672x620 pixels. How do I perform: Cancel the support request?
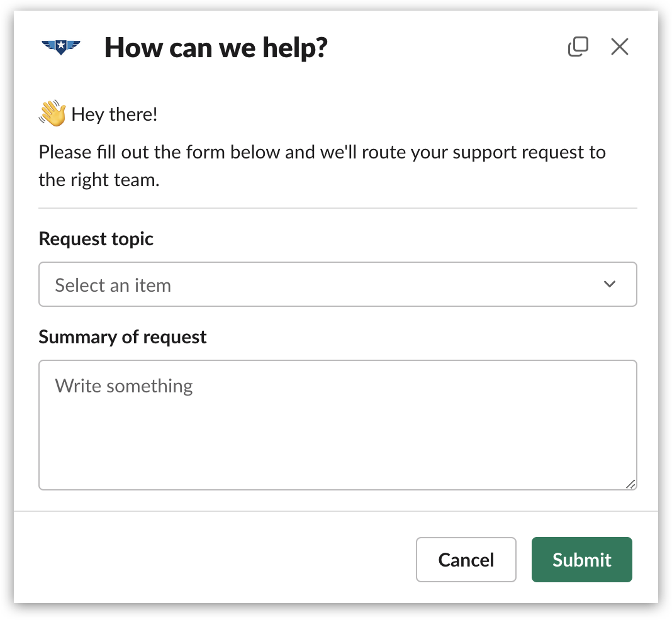pyautogui.click(x=466, y=560)
